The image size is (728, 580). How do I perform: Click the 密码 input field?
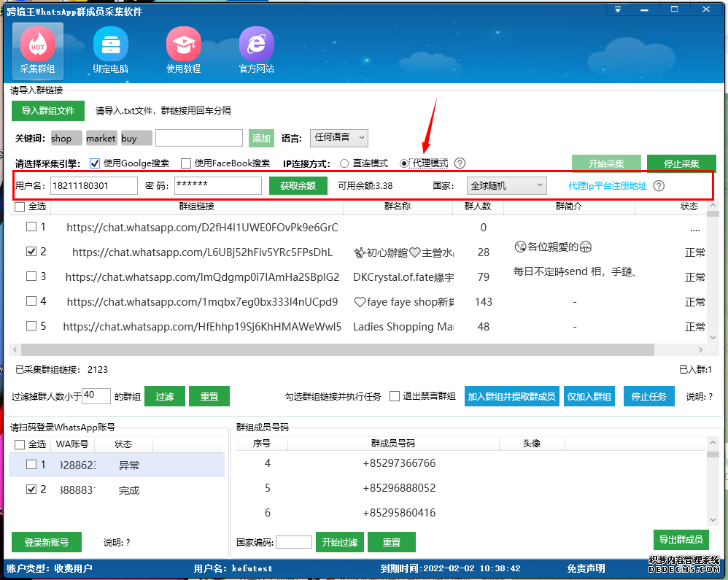click(x=218, y=185)
